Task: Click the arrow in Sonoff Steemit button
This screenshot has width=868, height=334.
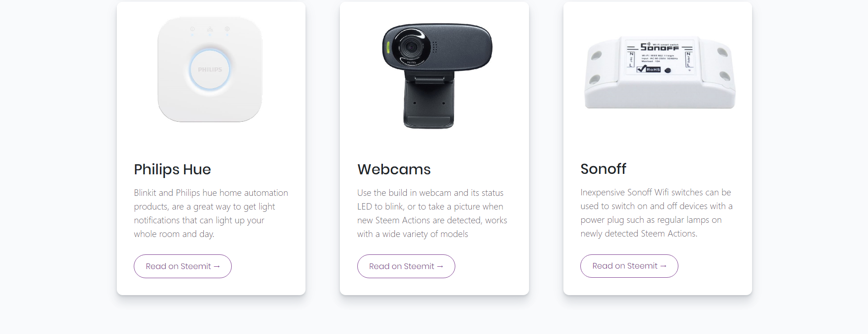Action: click(x=663, y=266)
